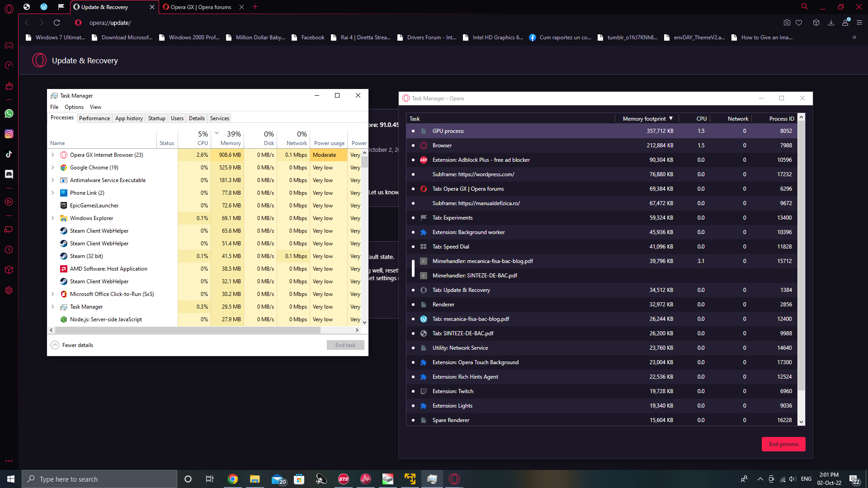Expand the Google Chrome process group
Viewport: 868px width, 488px height.
coord(52,168)
